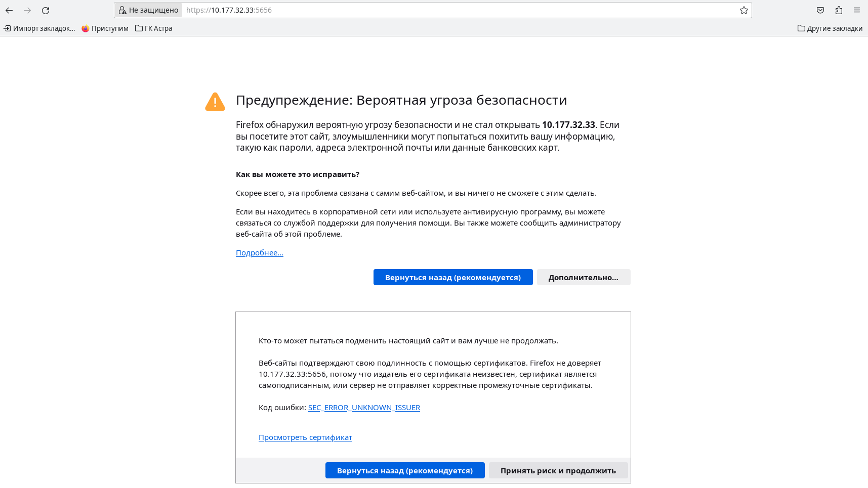Image resolution: width=868 pixels, height=488 pixels.
Task: Click the forward navigation arrow
Action: pos(27,10)
